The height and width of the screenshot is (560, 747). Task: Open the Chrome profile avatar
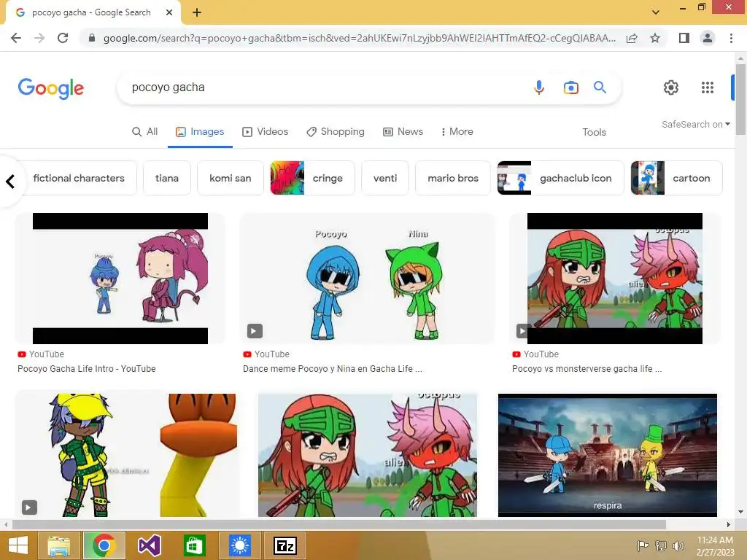[708, 38]
